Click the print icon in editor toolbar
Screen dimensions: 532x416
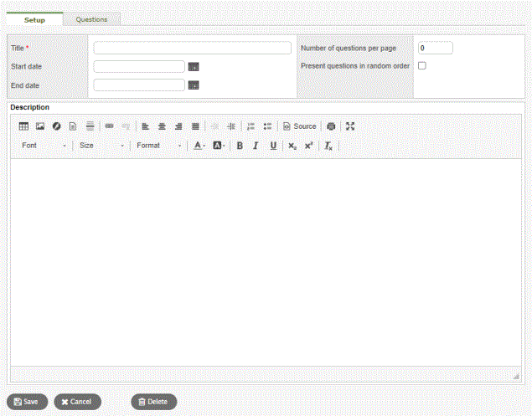[331, 126]
